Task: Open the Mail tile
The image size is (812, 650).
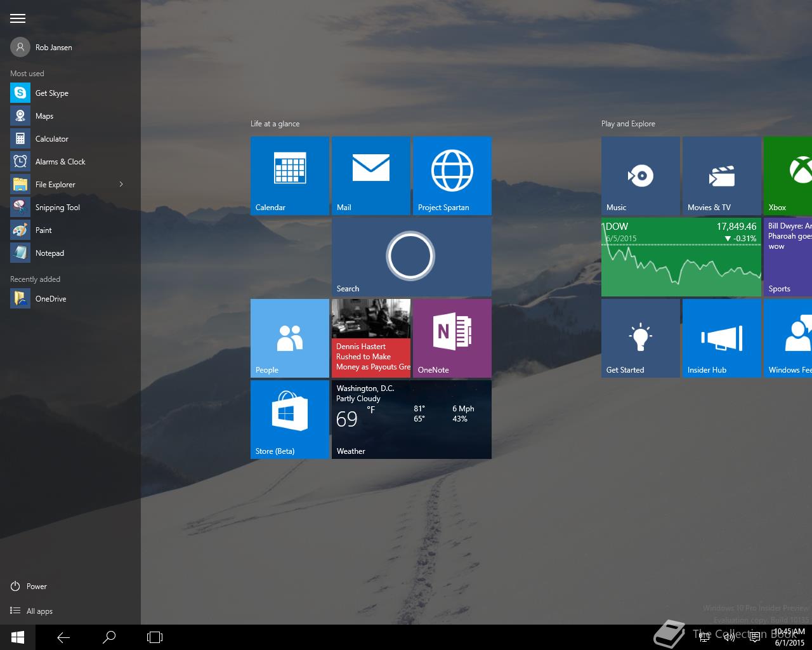Action: click(371, 176)
